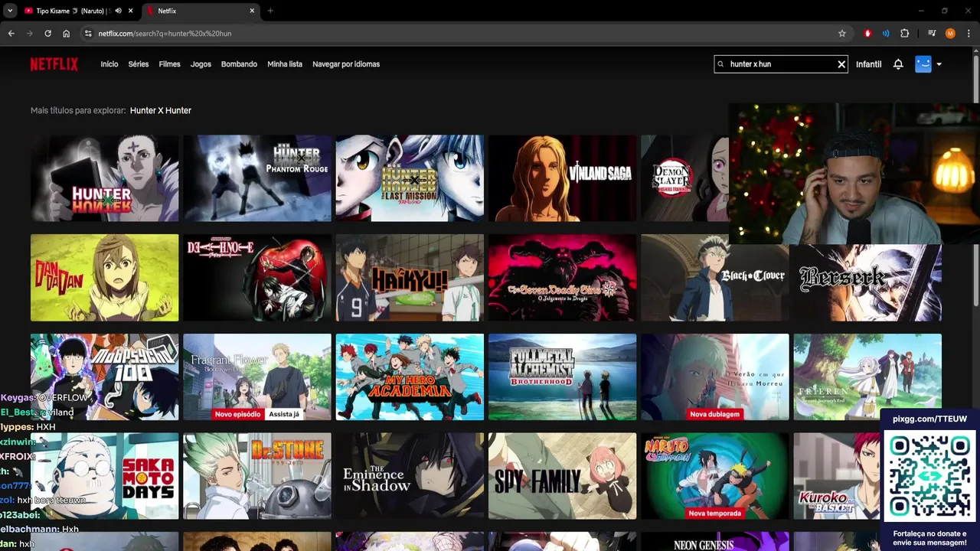Viewport: 980px width, 551px height.
Task: Open the Séries menu item
Action: point(139,64)
